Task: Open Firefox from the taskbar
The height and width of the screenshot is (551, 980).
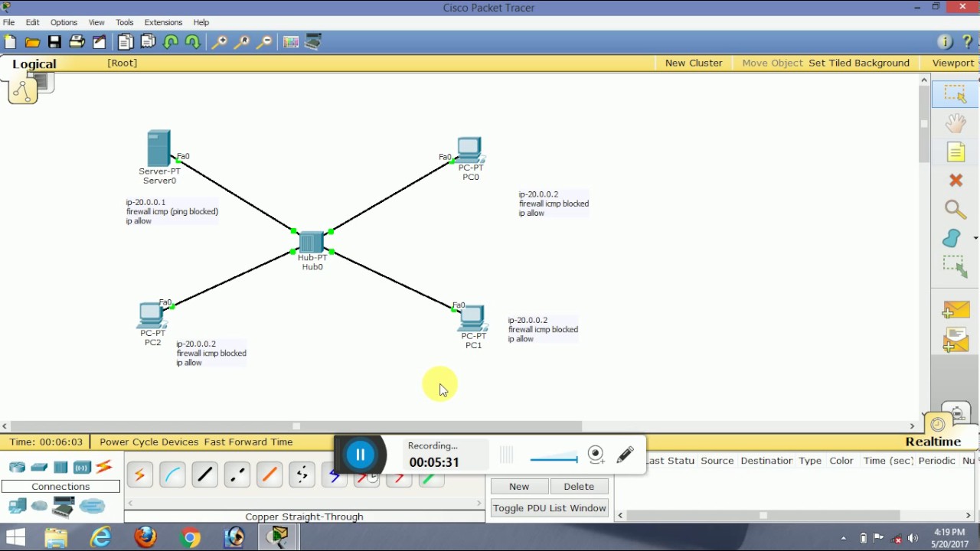Action: coord(145,537)
